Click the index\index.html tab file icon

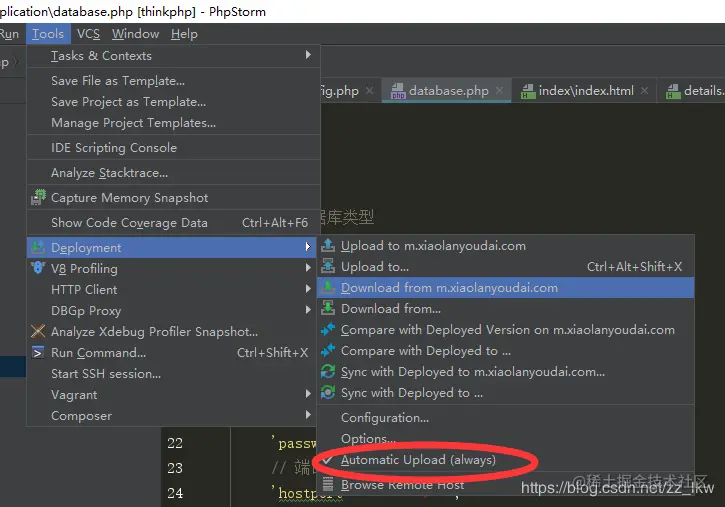click(x=528, y=91)
